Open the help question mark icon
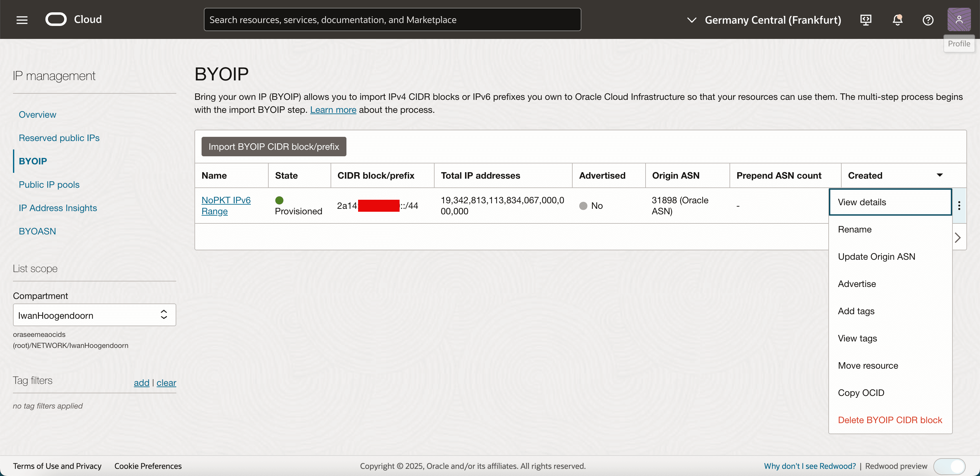The height and width of the screenshot is (476, 980). coord(927,20)
